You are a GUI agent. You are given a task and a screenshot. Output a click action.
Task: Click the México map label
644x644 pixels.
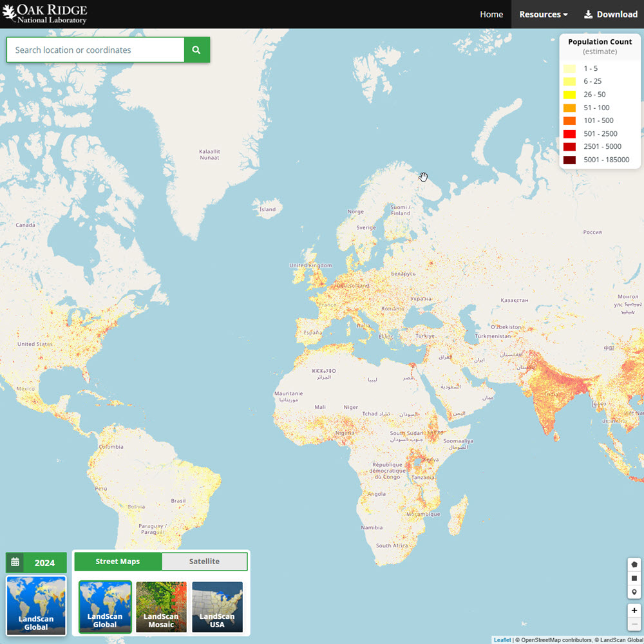(26, 388)
